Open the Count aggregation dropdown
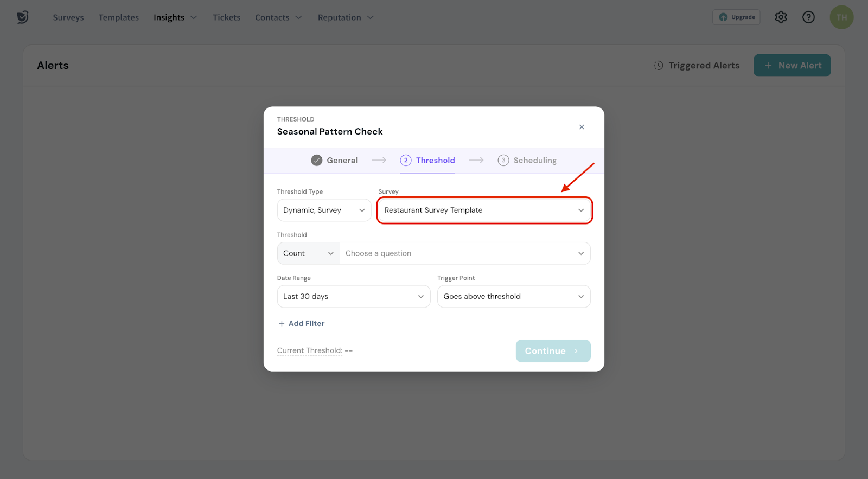The width and height of the screenshot is (868, 479). [308, 253]
